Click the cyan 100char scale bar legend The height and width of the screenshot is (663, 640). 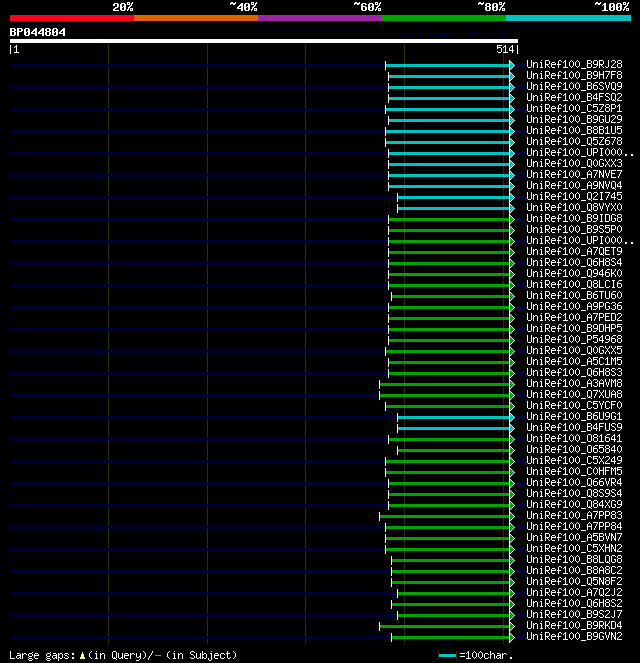(x=447, y=656)
